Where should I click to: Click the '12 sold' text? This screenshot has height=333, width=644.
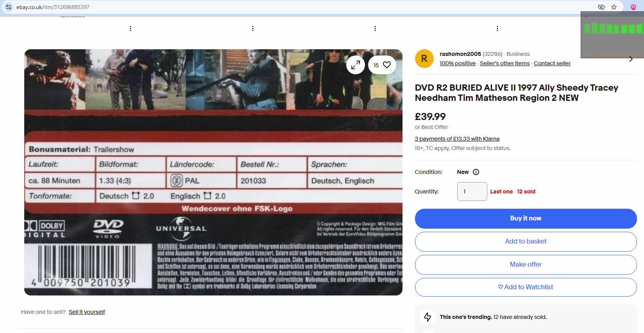pos(526,192)
